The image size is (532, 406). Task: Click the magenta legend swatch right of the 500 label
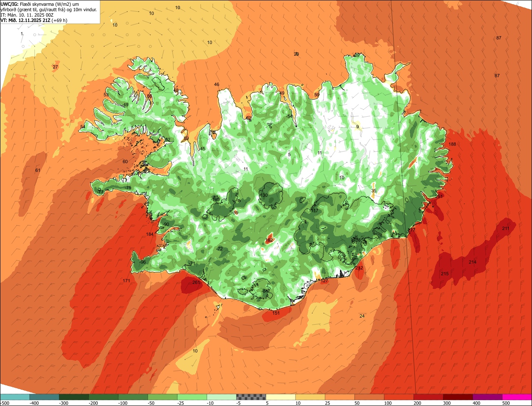click(x=517, y=397)
